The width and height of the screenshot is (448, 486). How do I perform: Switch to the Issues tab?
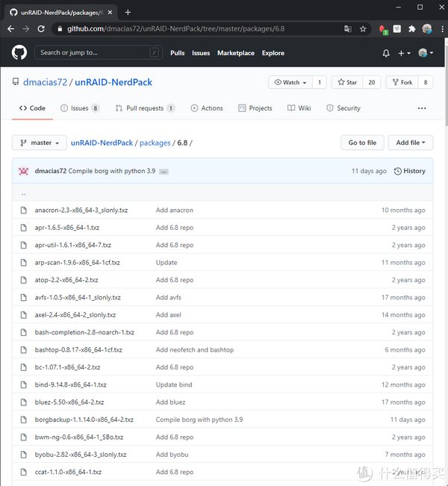(80, 108)
